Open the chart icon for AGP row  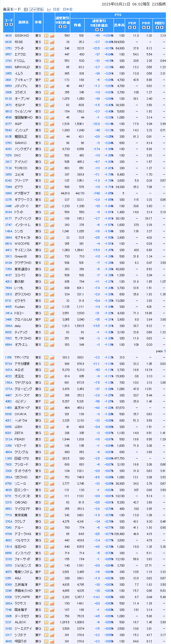point(52,124)
